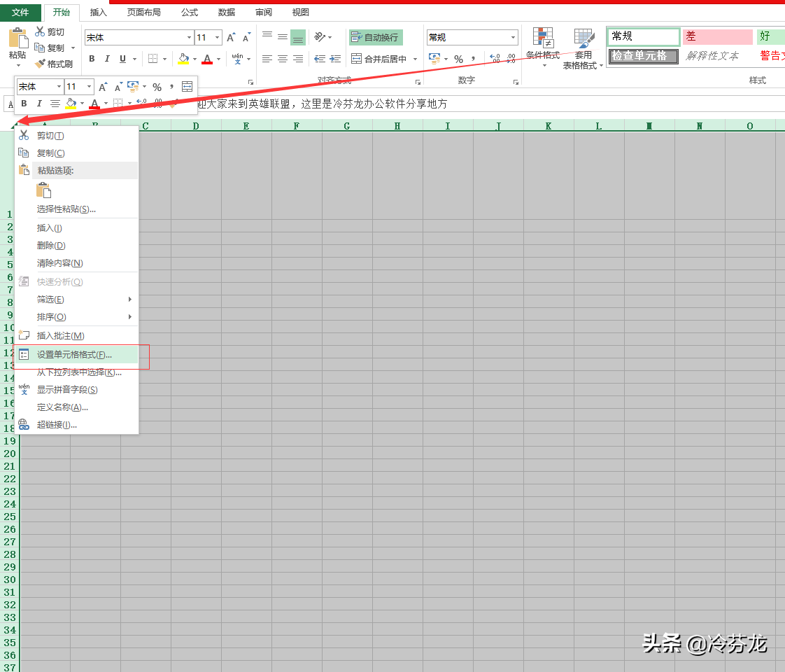Screen dimensions: 785x672
Task: Toggle ribbon Bold formatting
Action: pos(92,59)
